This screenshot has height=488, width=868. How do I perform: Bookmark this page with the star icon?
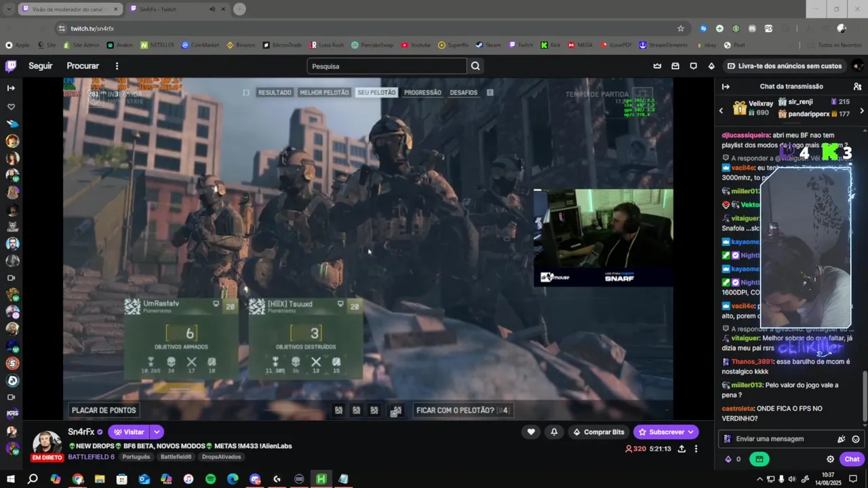pyautogui.click(x=680, y=28)
